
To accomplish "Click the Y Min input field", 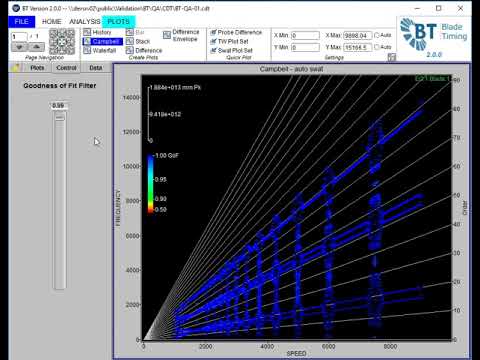I will point(305,47).
